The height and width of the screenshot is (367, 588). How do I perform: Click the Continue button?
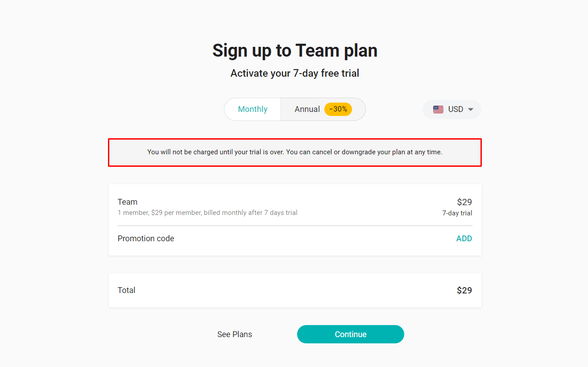pyautogui.click(x=351, y=334)
